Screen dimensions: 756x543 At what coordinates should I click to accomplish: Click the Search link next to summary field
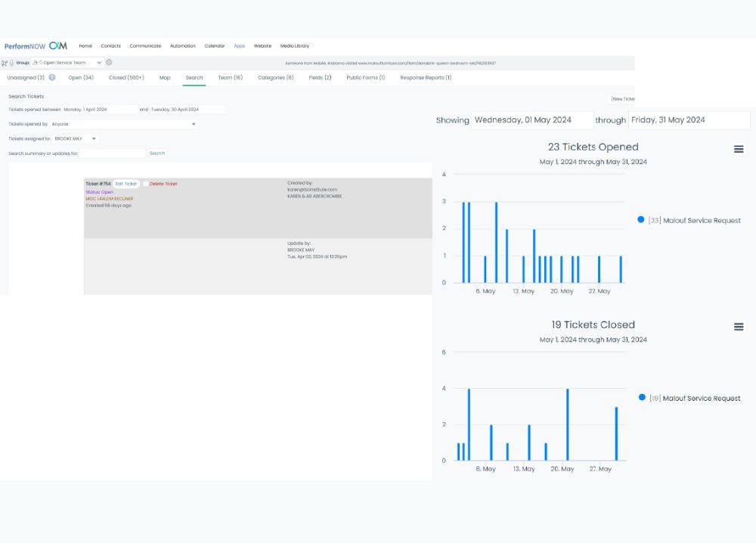(156, 154)
